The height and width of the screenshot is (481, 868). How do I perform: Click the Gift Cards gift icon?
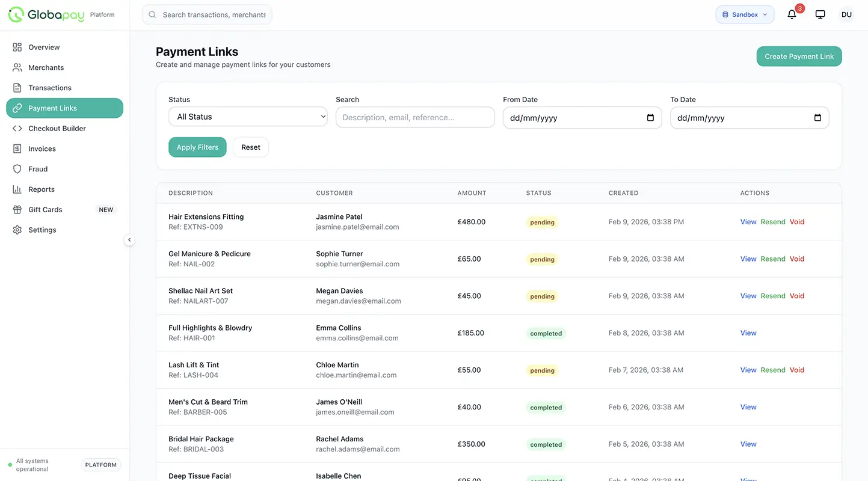17,209
